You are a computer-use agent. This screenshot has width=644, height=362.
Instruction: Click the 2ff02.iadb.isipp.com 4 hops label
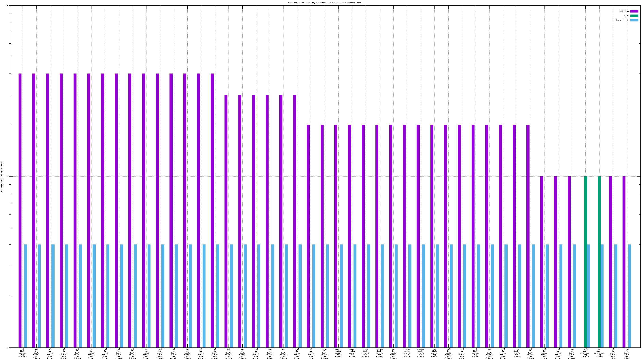[x=338, y=354]
